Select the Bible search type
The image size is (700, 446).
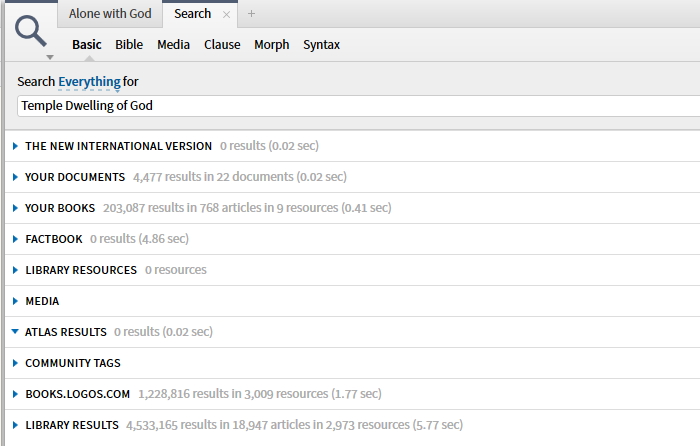pyautogui.click(x=129, y=45)
